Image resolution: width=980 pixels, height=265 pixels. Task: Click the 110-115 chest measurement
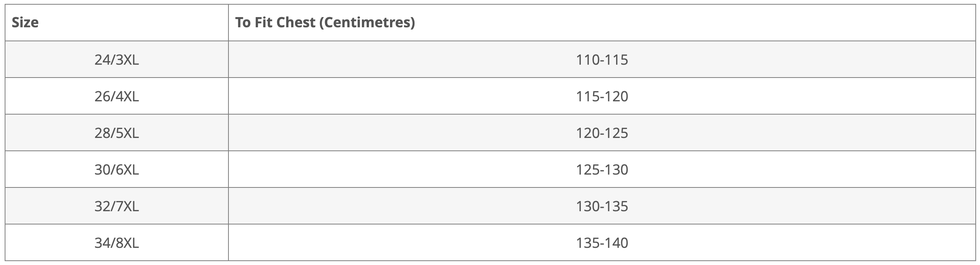(602, 60)
